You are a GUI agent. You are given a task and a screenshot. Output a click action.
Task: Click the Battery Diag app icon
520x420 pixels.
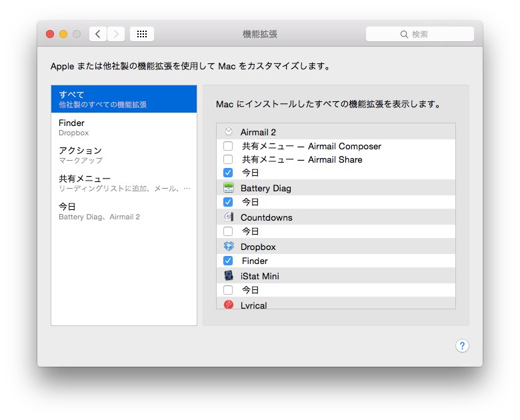click(x=229, y=188)
